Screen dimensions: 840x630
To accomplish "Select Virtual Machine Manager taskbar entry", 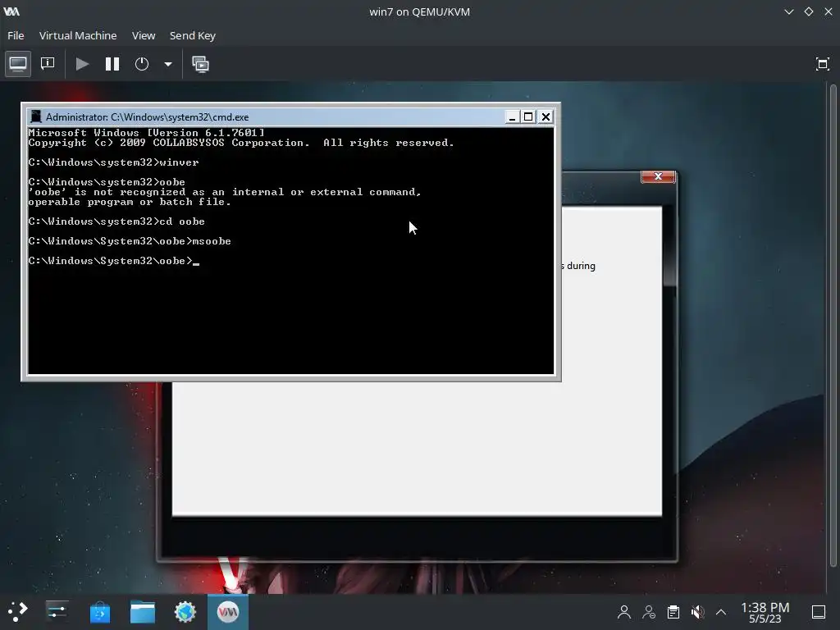I will pyautogui.click(x=228, y=612).
